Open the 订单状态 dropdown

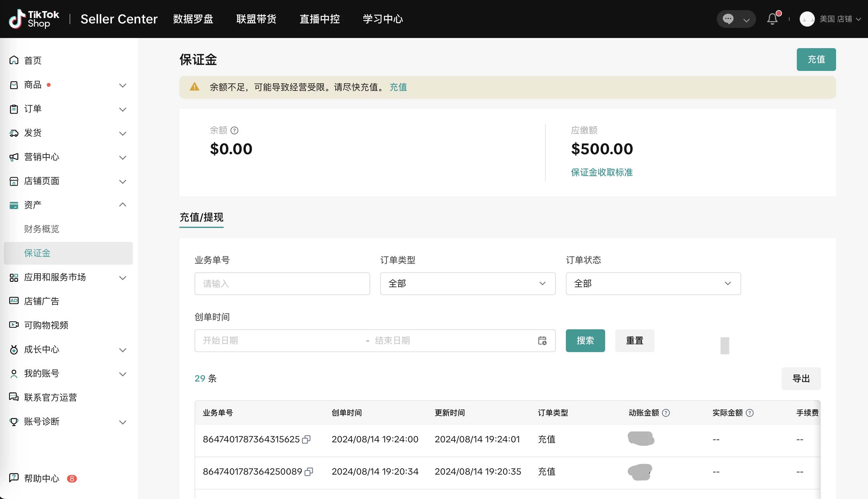(x=653, y=283)
